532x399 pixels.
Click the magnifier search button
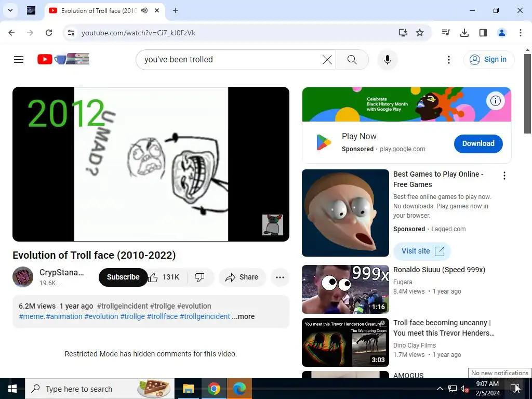[352, 60]
